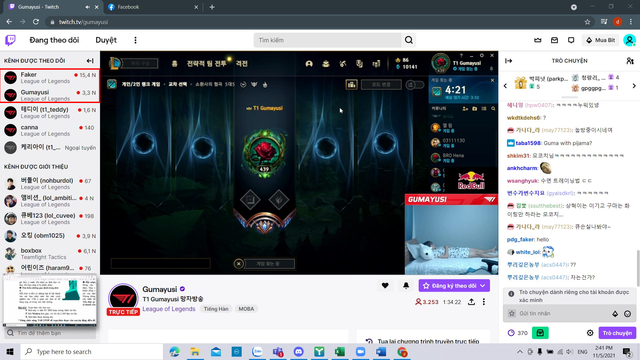Click Gumayusi profile avatar with TRỰC TIẾP badge
Image resolution: width=640 pixels, height=360 pixels.
(123, 299)
